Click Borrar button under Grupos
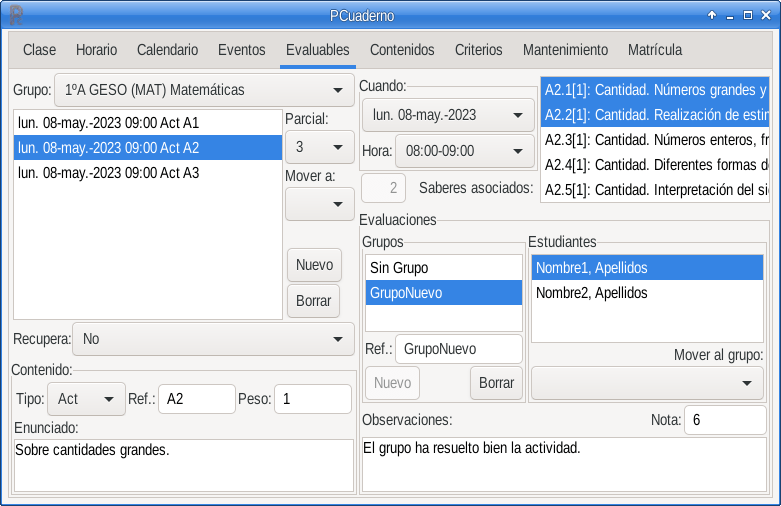This screenshot has width=781, height=506. coord(496,383)
